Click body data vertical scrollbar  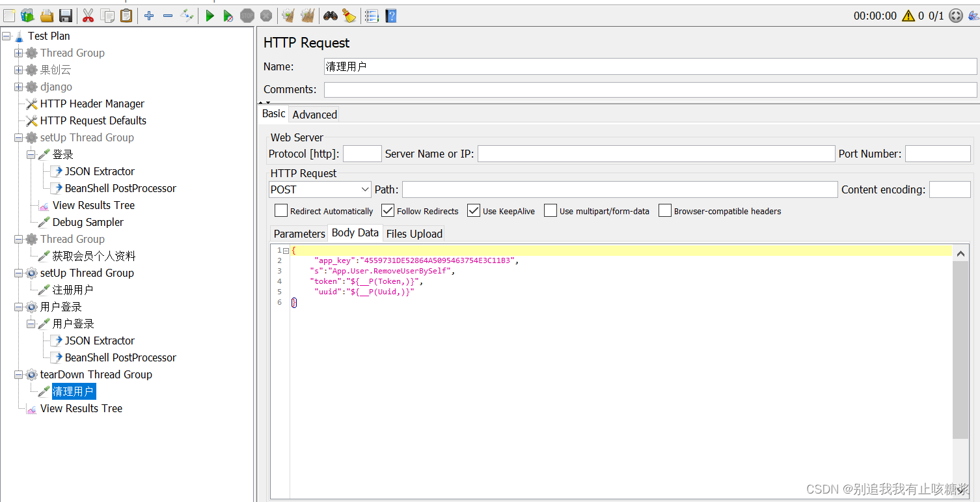[x=960, y=350]
